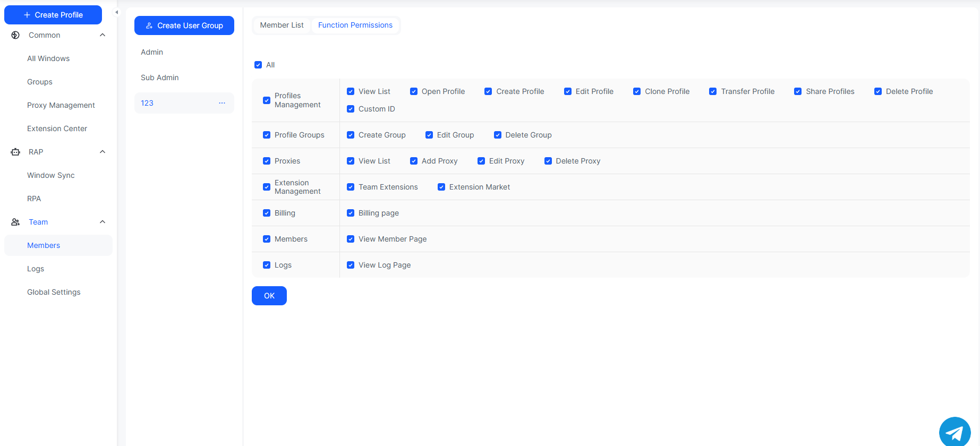Click the Common section globe icon

(15, 35)
